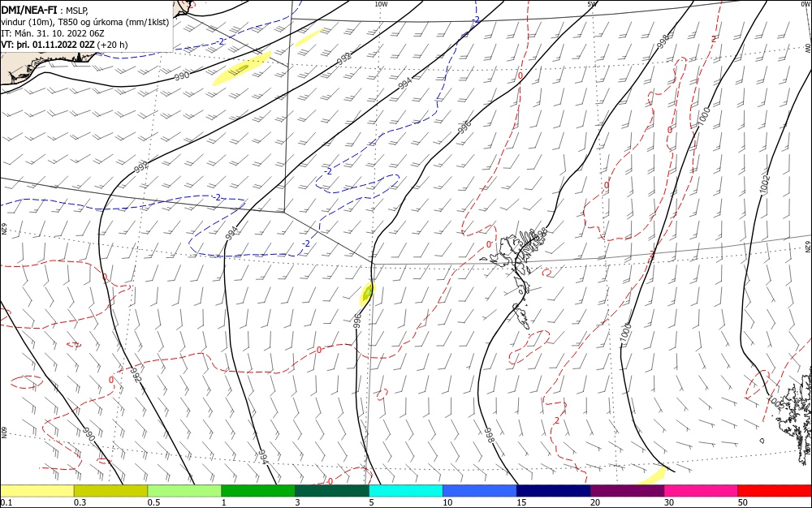The height and width of the screenshot is (508, 812).
Task: Click the '10W' longitude label
Action: tap(381, 4)
